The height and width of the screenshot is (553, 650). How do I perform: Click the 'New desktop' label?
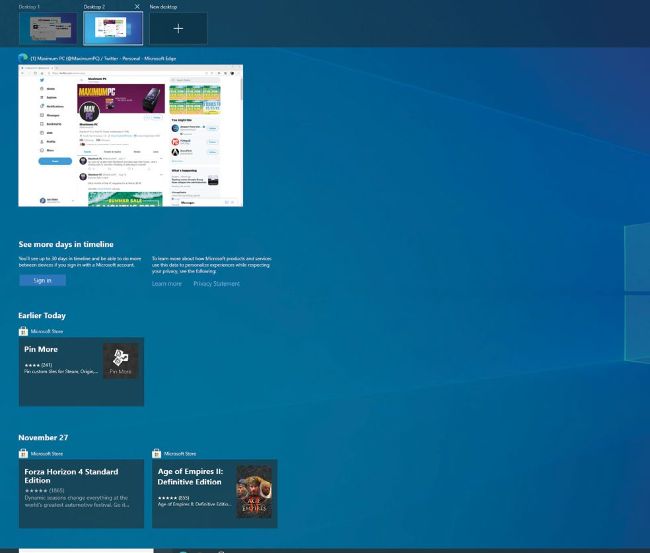[163, 7]
